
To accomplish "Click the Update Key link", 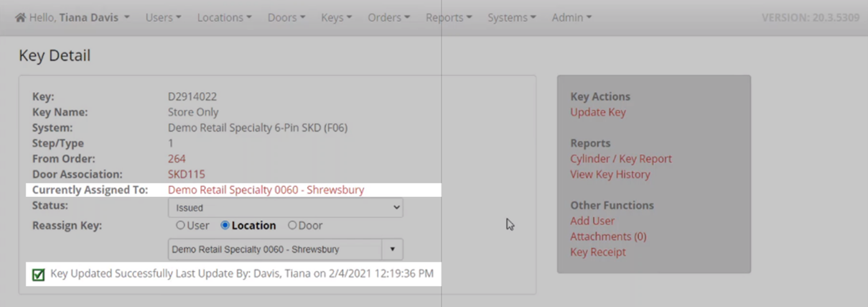I will click(x=598, y=112).
